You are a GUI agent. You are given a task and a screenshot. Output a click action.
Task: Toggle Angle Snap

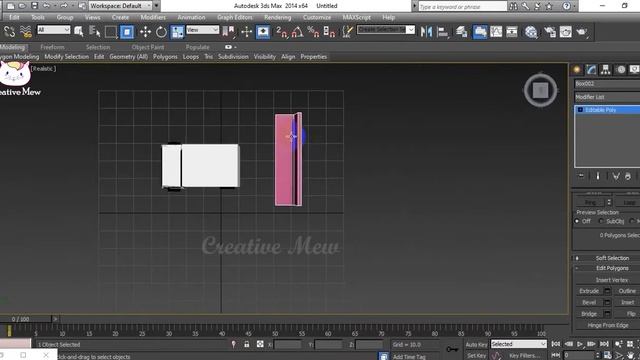[298, 31]
